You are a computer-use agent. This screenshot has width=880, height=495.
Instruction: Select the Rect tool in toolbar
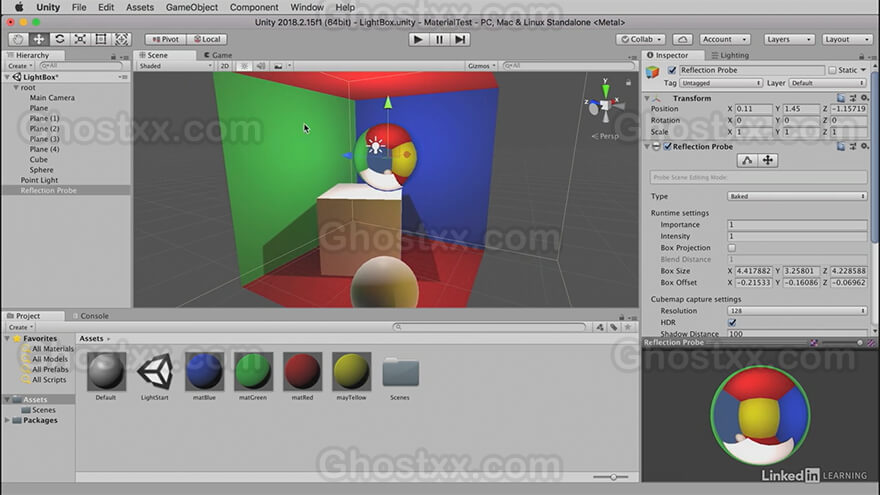(x=101, y=39)
